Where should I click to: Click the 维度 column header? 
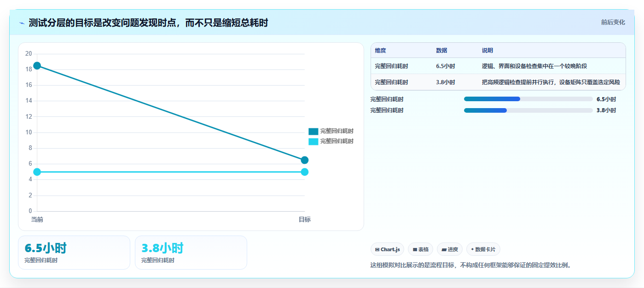[x=381, y=51]
